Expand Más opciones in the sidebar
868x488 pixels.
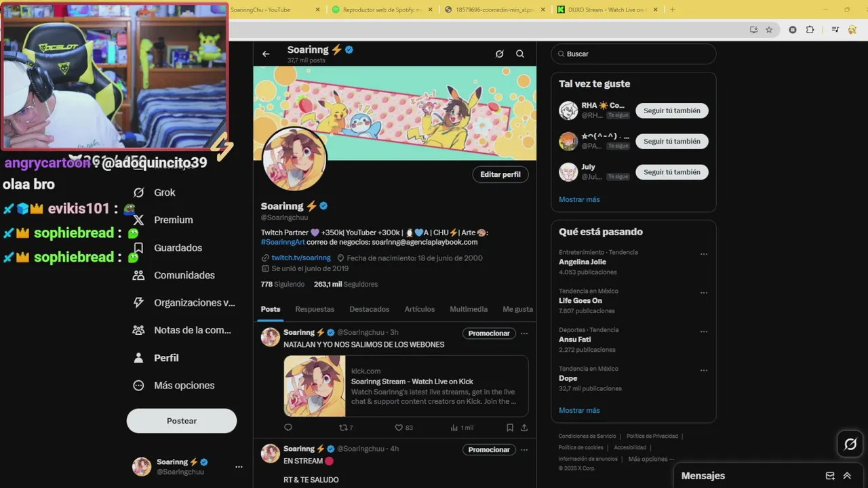[x=174, y=386]
